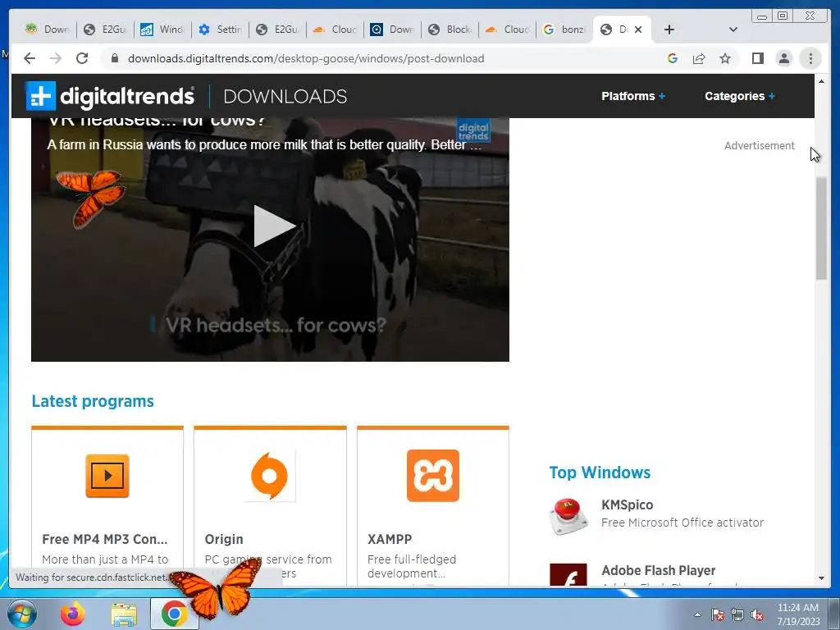
Task: Click the Origin app icon
Action: point(269,476)
